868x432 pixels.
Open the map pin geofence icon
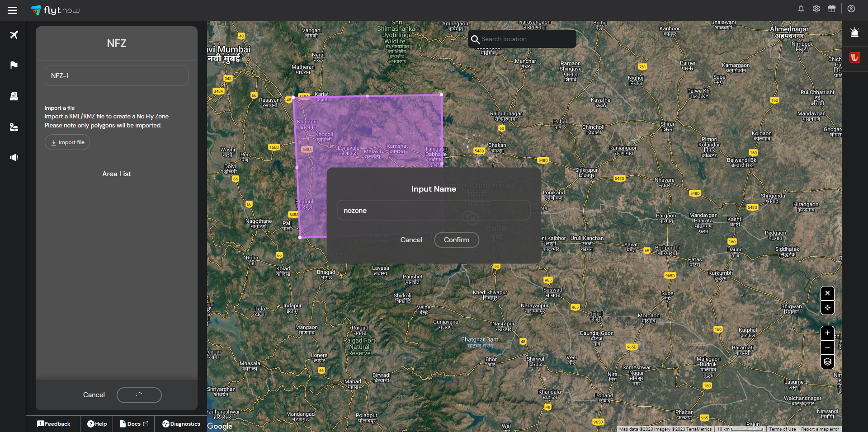pos(14,127)
